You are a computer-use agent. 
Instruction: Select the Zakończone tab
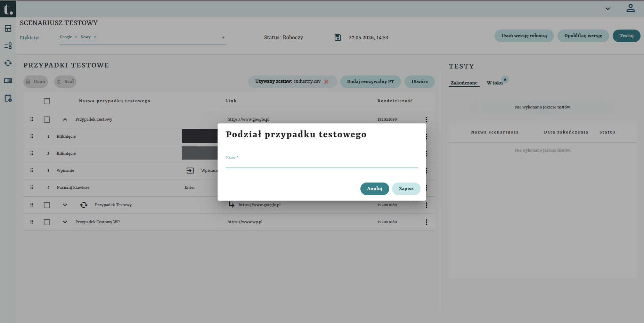pos(464,83)
